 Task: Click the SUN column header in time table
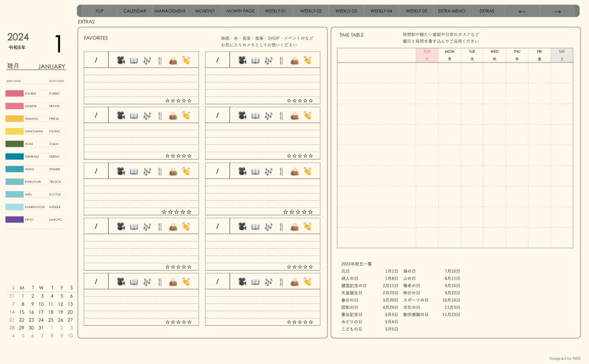point(427,55)
